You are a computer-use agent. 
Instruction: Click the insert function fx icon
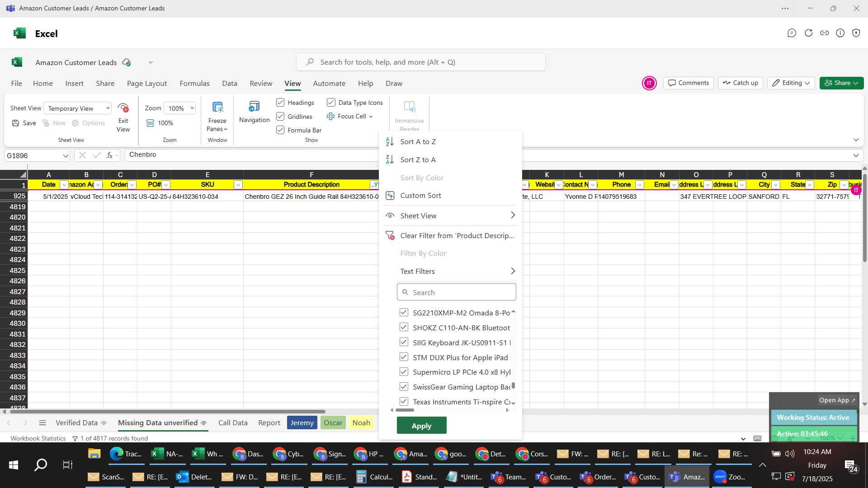pyautogui.click(x=109, y=155)
